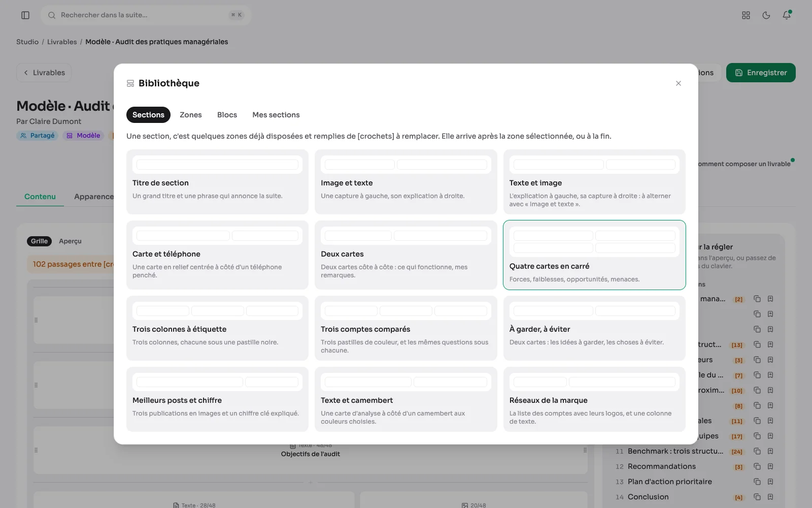Go back with the Livrables arrow button
This screenshot has width=812, height=508.
[x=44, y=73]
